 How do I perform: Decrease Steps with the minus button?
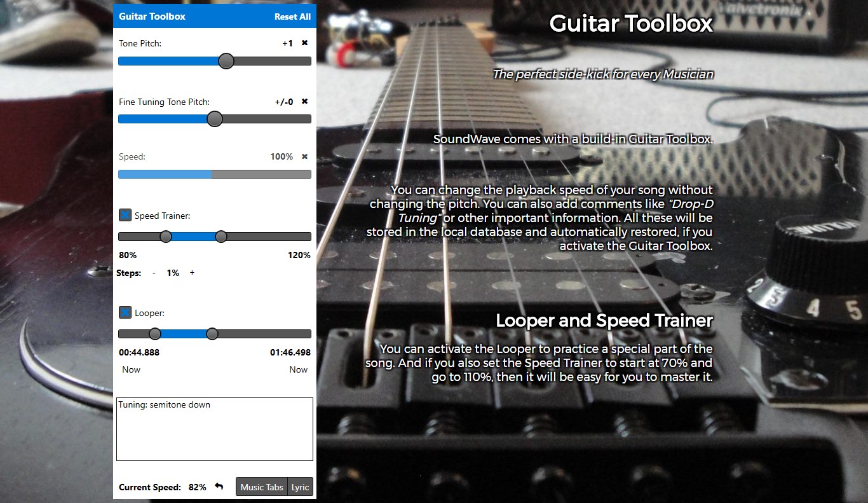(x=154, y=273)
